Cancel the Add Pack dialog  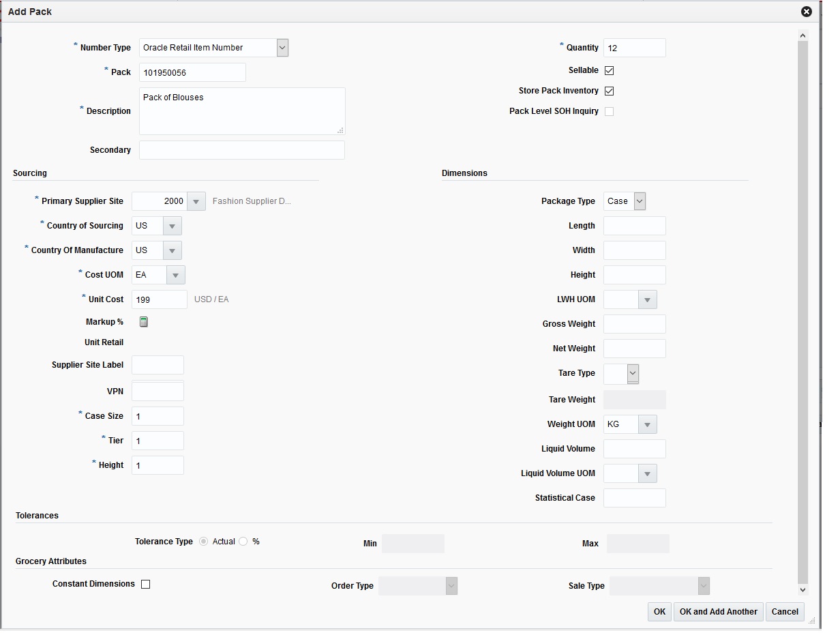785,612
